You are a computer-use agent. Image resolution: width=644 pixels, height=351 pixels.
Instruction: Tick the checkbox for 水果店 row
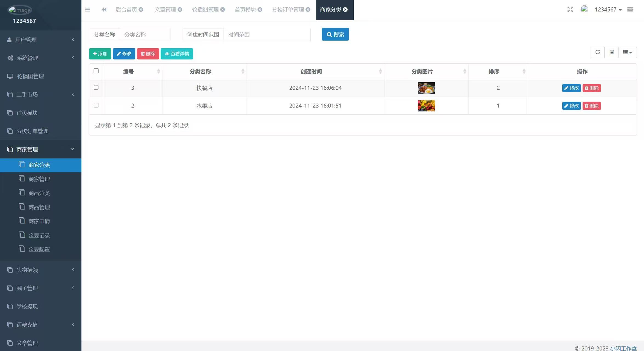(96, 105)
